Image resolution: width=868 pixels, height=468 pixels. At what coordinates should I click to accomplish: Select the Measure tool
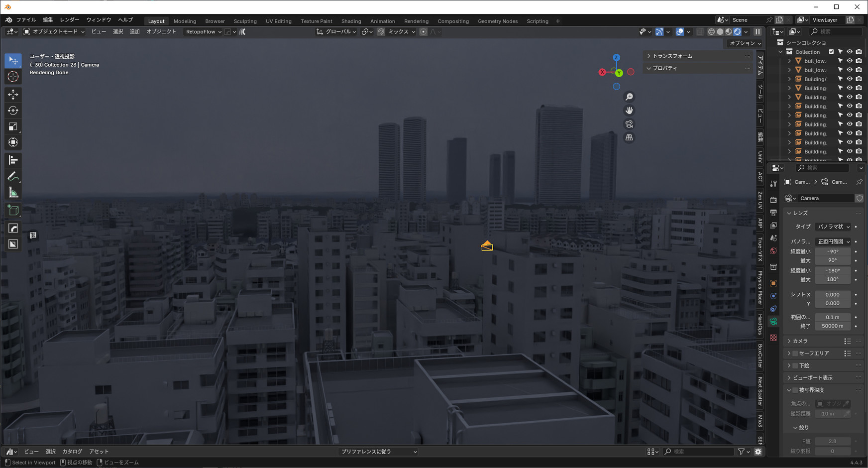click(13, 193)
